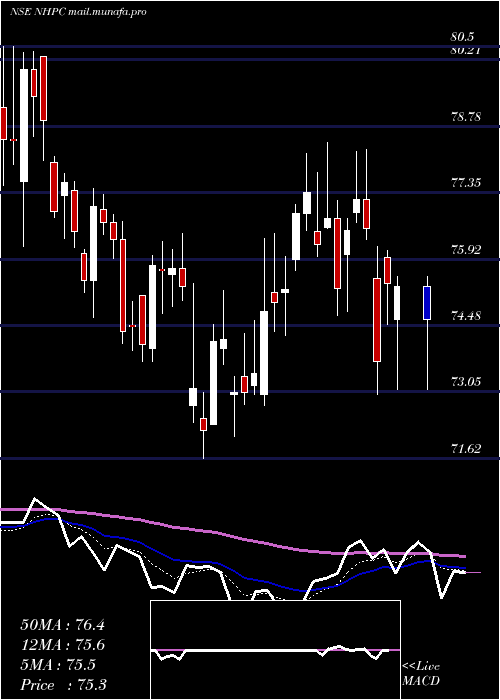Click the '<<Live MACD' label
This screenshot has width=500, height=700.
(421, 674)
